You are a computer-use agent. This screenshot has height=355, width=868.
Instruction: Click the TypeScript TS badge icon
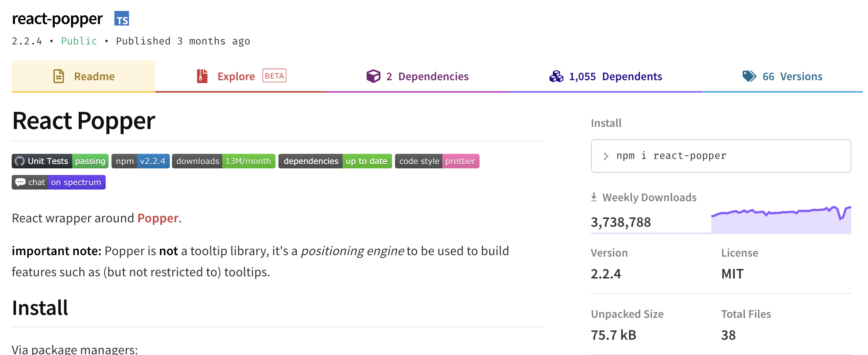coord(122,19)
